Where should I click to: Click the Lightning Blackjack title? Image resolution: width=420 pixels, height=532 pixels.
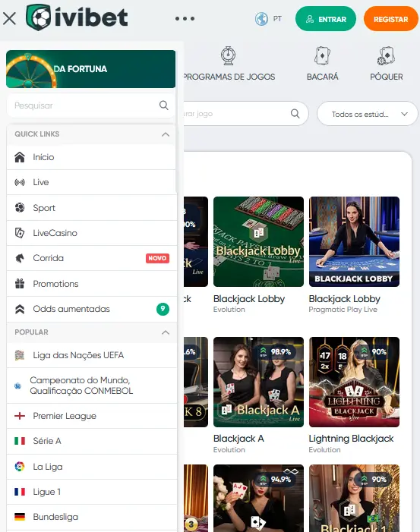pyautogui.click(x=351, y=439)
